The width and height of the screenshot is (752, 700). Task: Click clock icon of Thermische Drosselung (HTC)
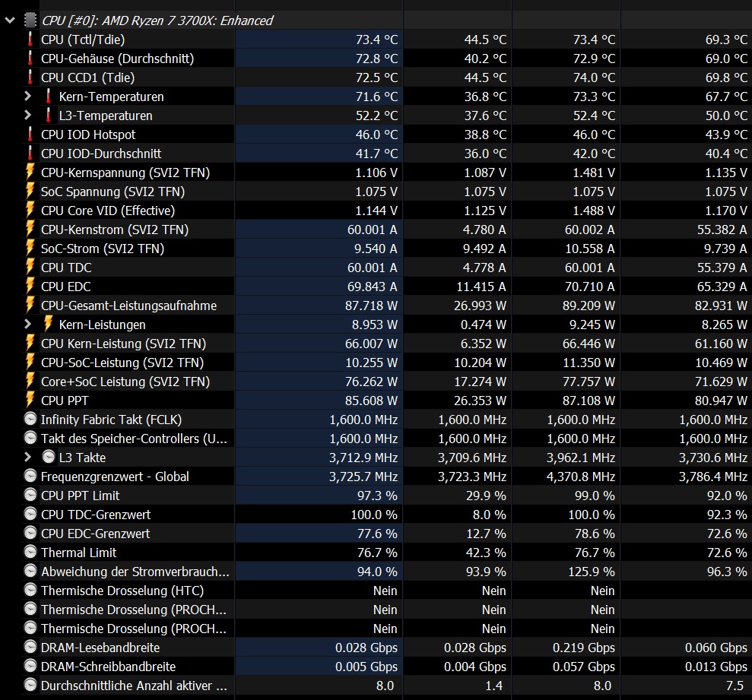[30, 591]
